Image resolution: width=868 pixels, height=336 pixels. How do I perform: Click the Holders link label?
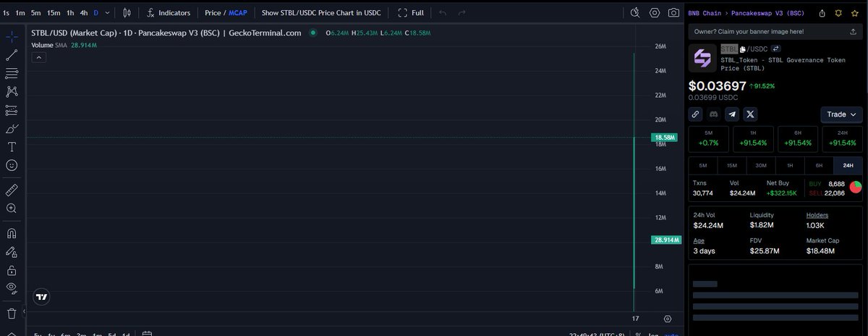[818, 215]
